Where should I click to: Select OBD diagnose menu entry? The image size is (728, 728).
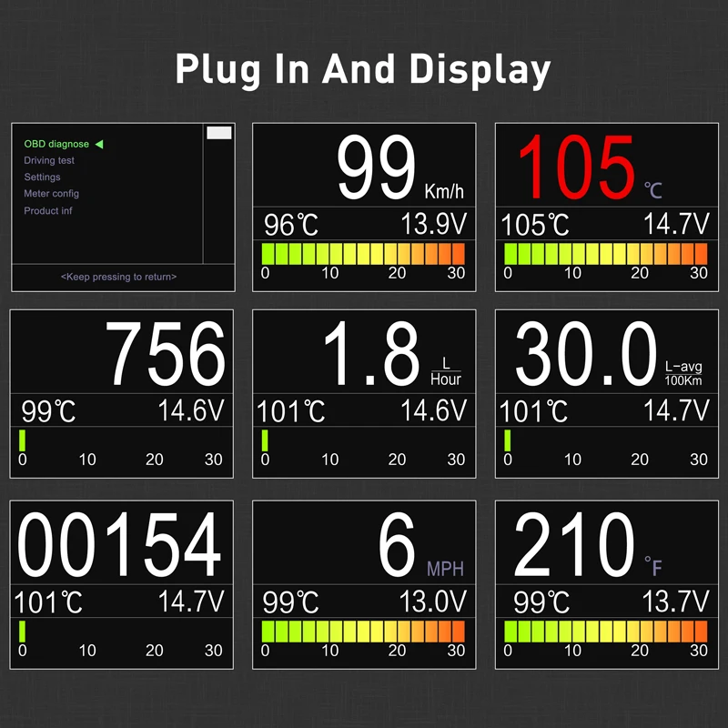point(56,144)
